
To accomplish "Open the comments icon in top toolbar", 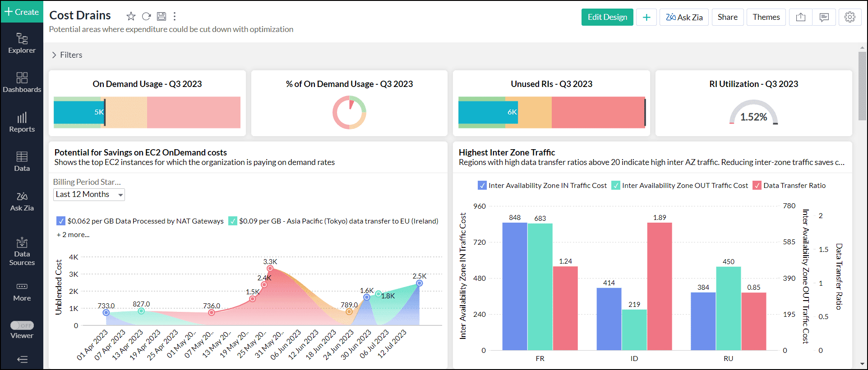I will [824, 17].
